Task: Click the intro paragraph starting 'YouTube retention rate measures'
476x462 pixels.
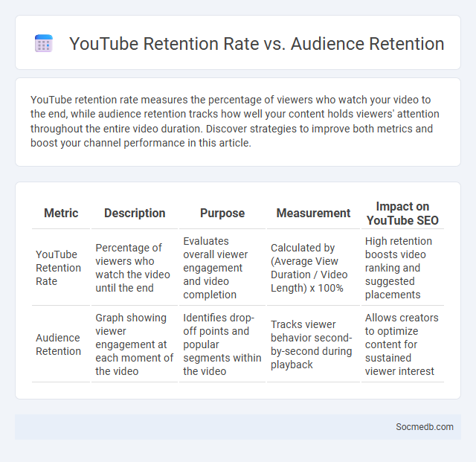Action: 235,121
